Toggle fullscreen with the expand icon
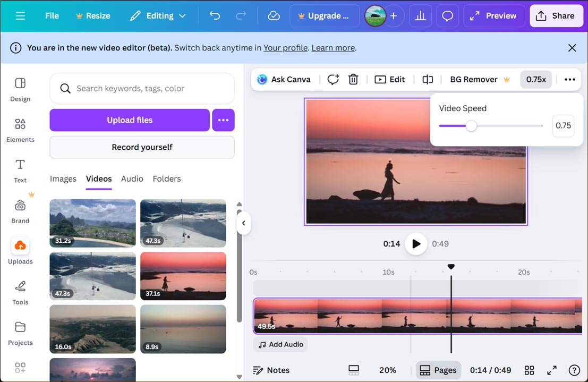588x382 pixels. click(551, 370)
